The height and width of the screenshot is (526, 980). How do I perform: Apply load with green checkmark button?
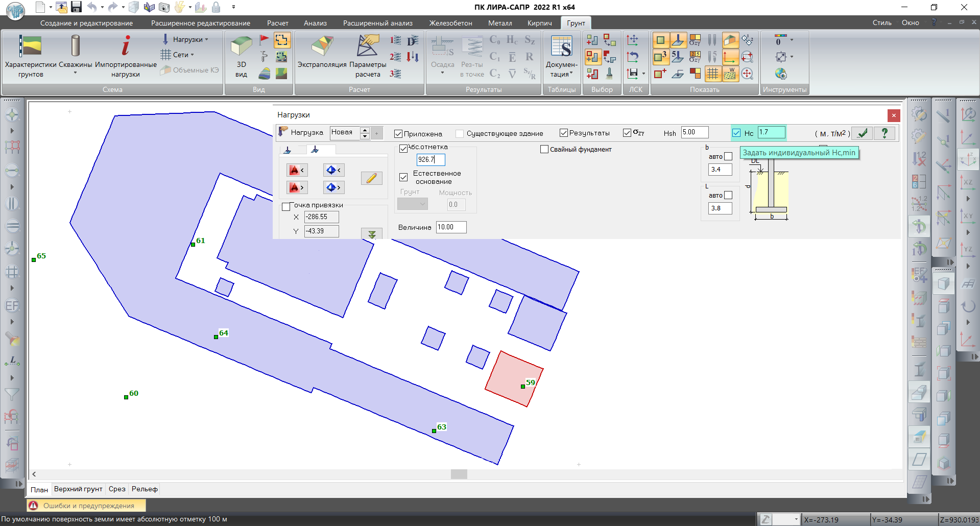pos(863,133)
